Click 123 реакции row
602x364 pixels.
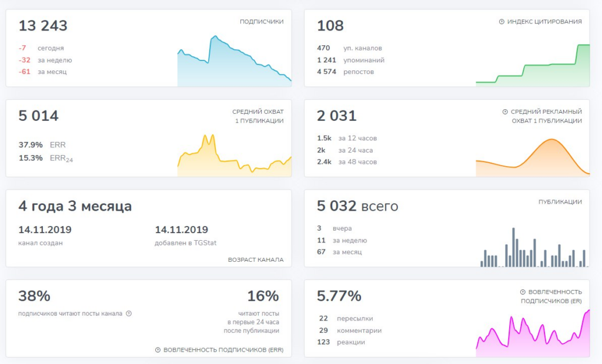(x=341, y=342)
